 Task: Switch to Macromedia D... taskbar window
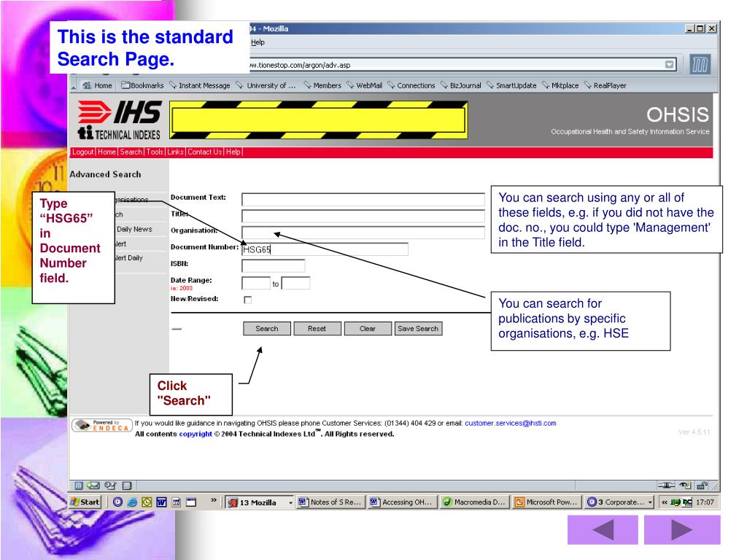point(475,502)
